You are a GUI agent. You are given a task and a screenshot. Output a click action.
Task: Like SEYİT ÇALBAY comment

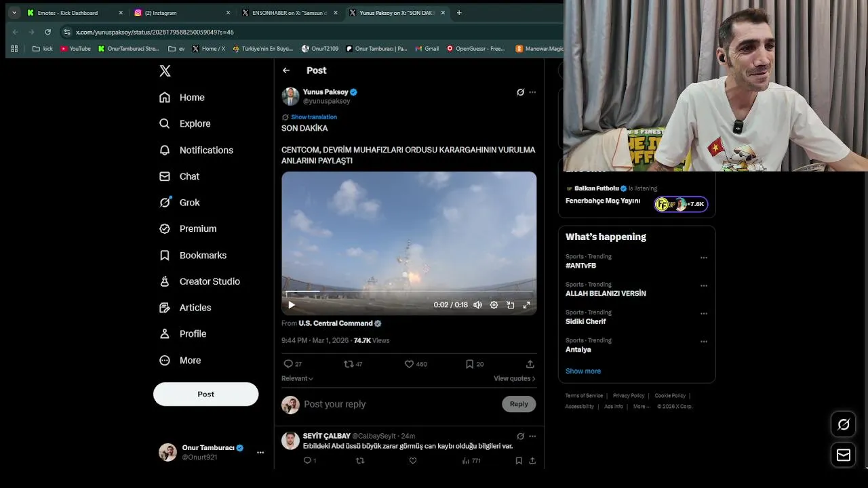click(413, 461)
